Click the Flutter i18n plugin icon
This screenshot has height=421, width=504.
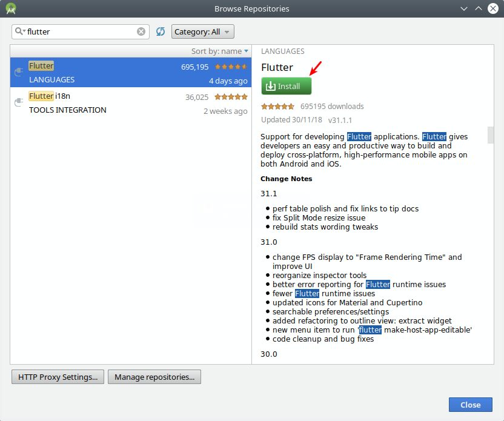coord(18,100)
